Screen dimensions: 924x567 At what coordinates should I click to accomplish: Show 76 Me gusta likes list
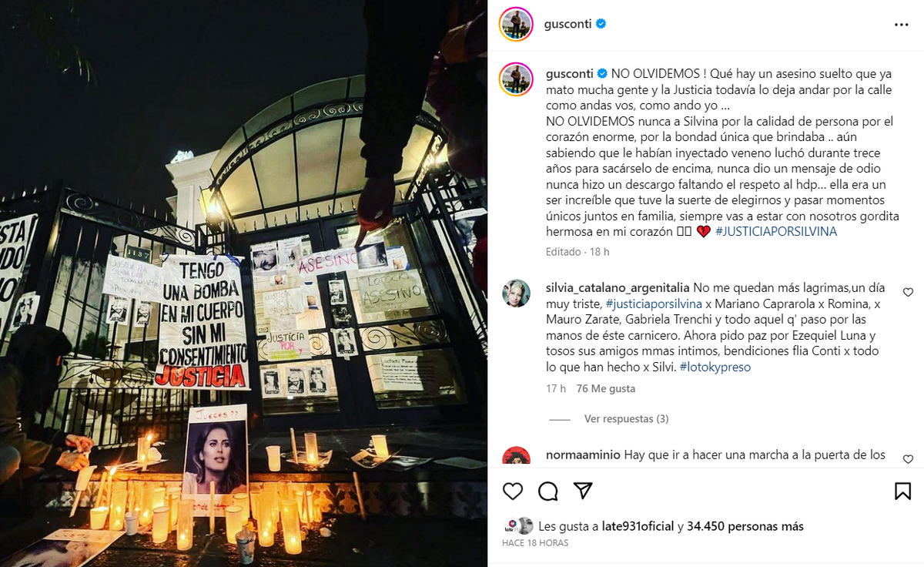[x=606, y=389]
